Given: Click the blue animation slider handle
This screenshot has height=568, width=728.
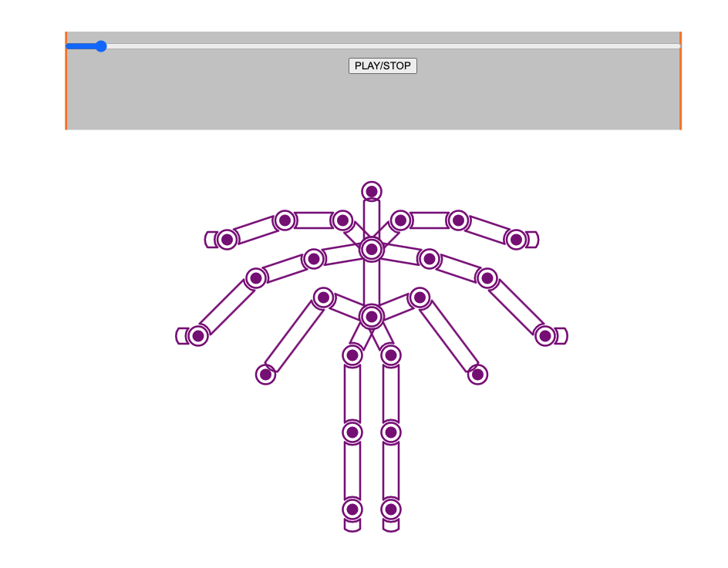Looking at the screenshot, I should click(100, 46).
